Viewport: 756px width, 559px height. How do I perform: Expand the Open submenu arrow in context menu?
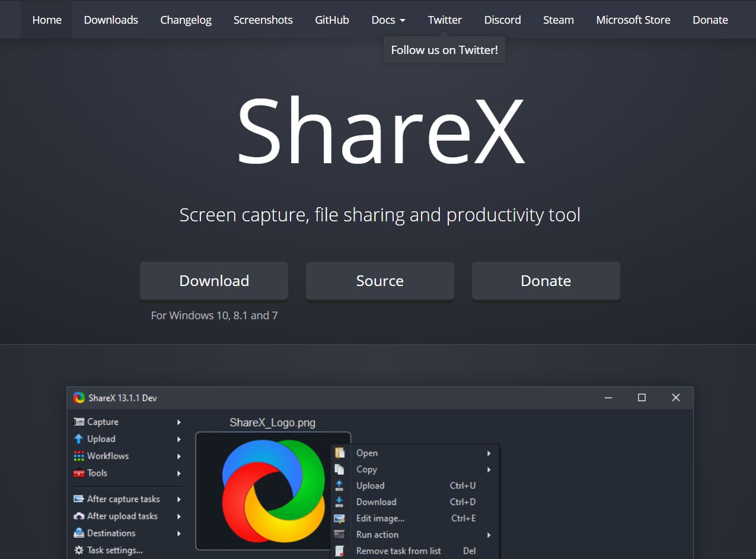[489, 453]
